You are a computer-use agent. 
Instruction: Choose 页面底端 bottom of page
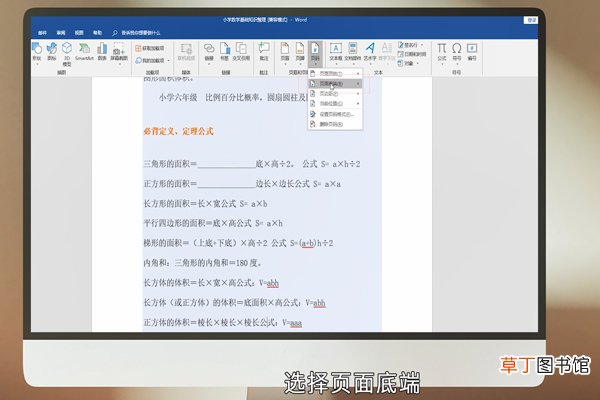pos(335,83)
